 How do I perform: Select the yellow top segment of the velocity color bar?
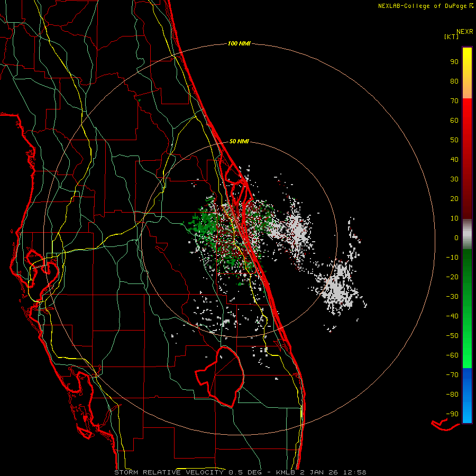(x=467, y=73)
